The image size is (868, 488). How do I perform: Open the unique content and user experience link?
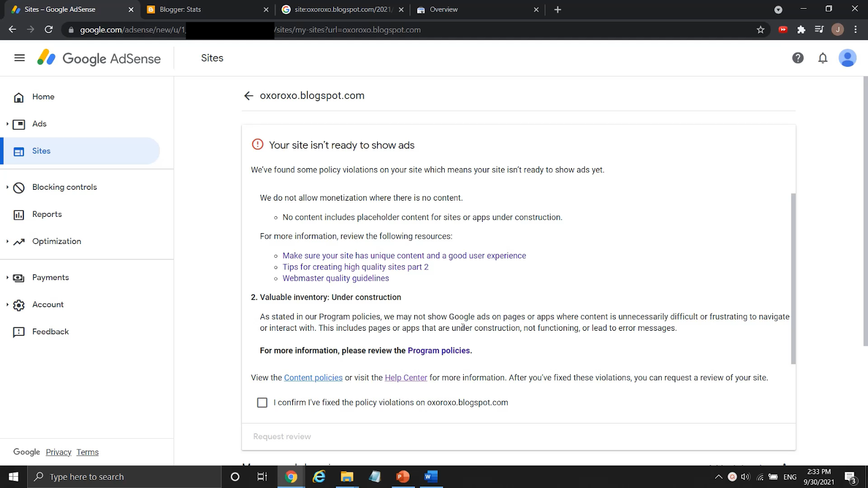point(404,256)
